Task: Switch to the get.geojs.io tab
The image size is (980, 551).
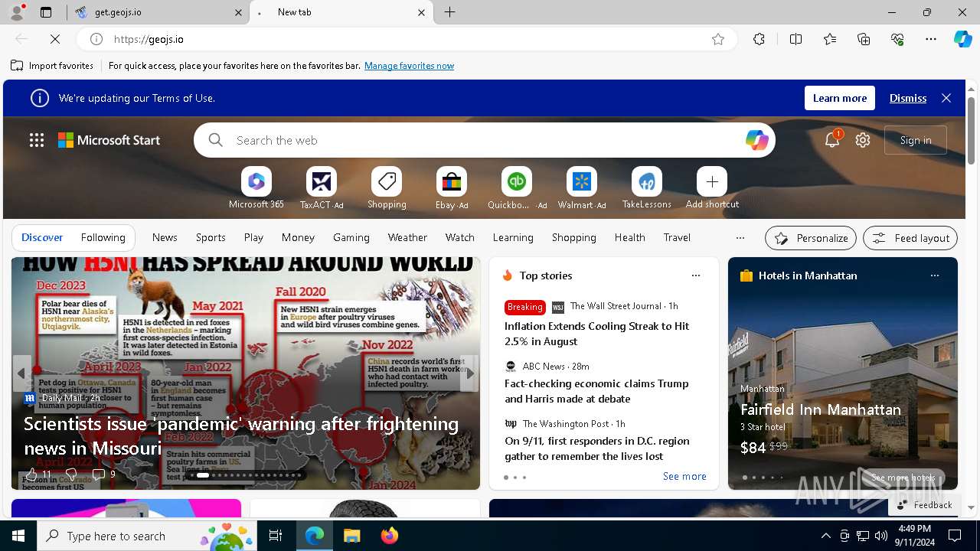Action: tap(158, 12)
